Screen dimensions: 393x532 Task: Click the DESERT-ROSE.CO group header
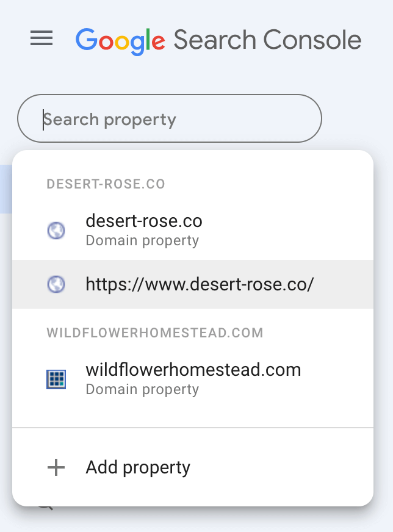[x=106, y=184]
